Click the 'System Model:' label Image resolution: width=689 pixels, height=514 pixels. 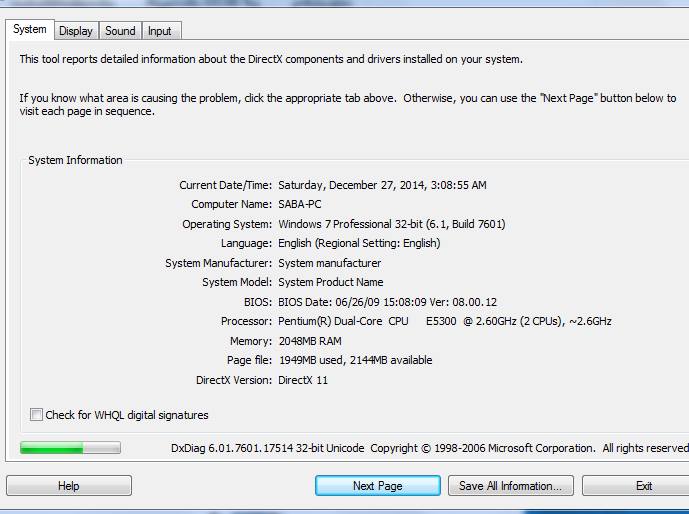coord(237,282)
